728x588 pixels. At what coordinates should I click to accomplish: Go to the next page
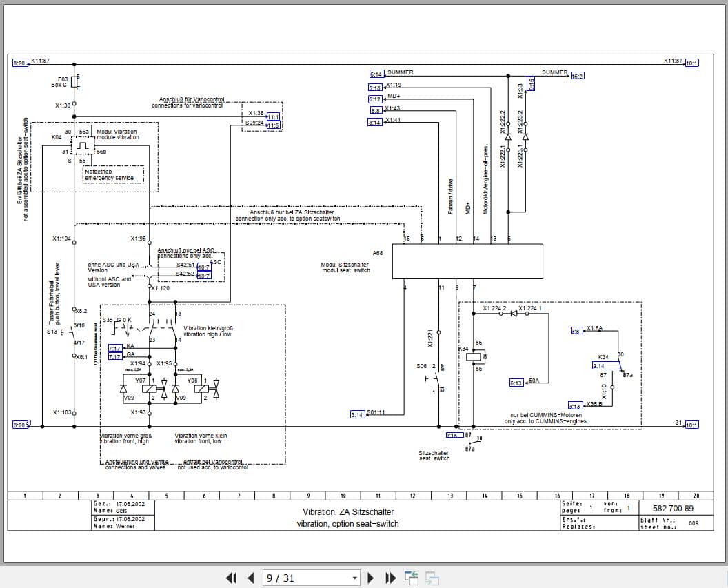coord(370,578)
